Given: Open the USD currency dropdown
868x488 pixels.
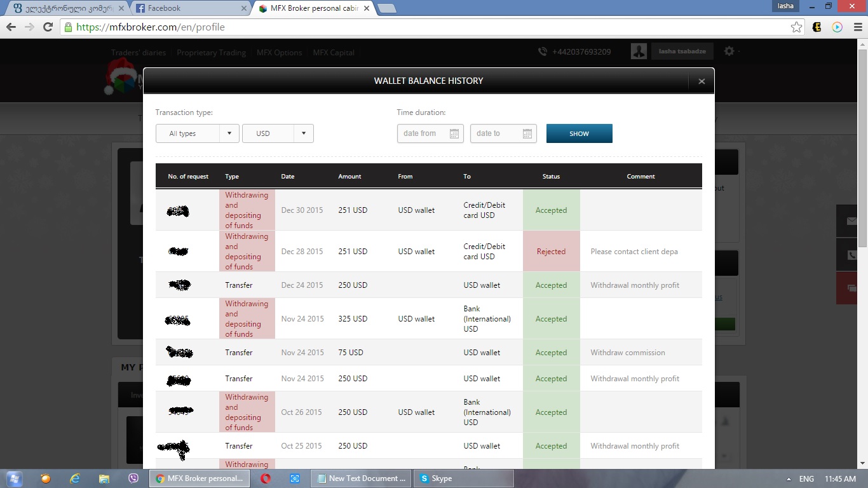Looking at the screenshot, I should (x=278, y=133).
